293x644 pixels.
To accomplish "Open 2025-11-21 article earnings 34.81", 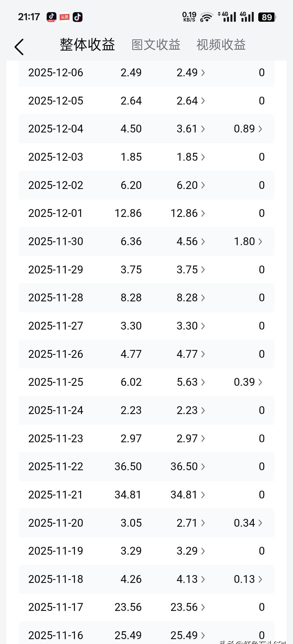I will pyautogui.click(x=187, y=495).
